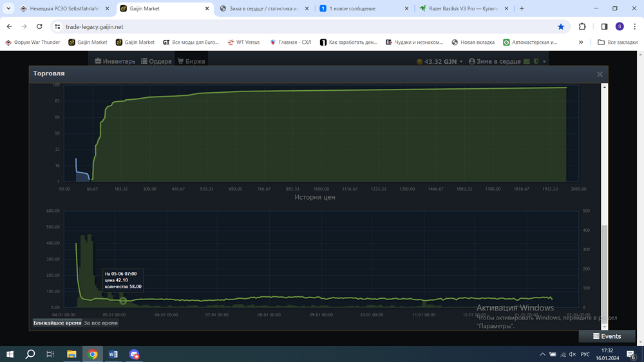Image resolution: width=644 pixels, height=362 pixels.
Task: Open Microsoft Word from taskbar
Action: [x=113, y=354]
